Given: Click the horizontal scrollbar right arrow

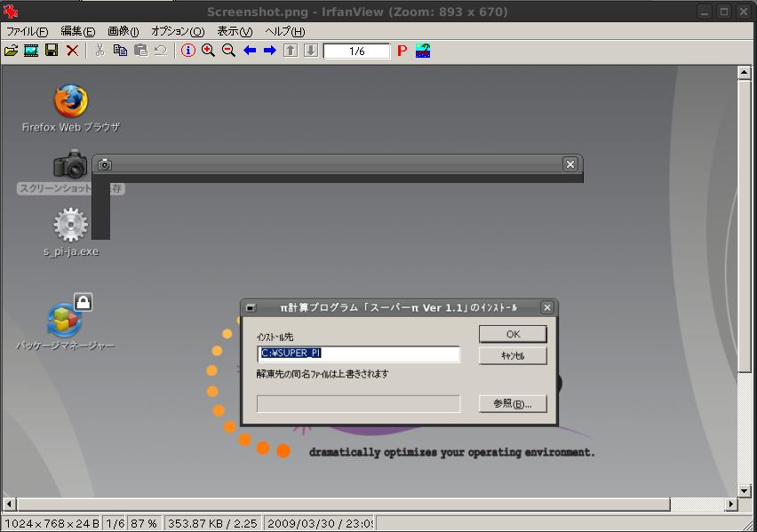Looking at the screenshot, I should click(x=731, y=504).
